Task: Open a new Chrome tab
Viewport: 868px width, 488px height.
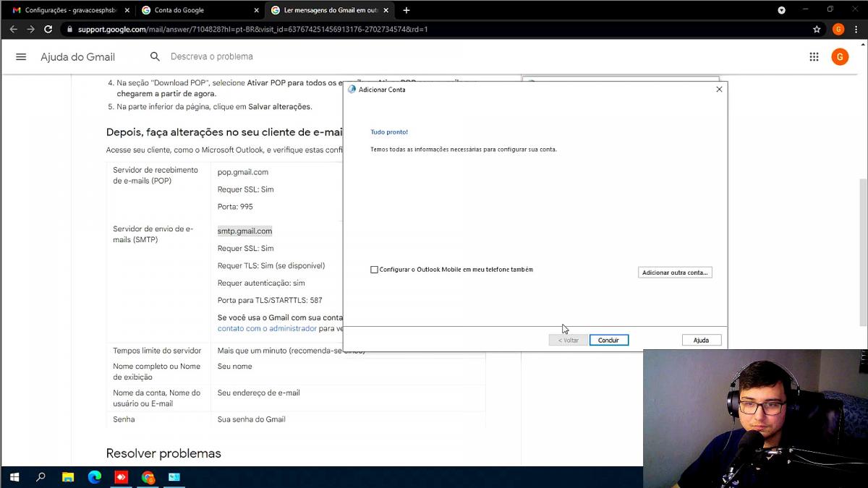Action: 407,10
